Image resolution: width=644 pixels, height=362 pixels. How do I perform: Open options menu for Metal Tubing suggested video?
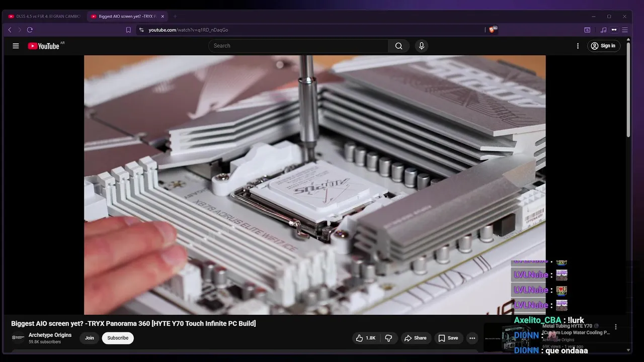point(615,327)
